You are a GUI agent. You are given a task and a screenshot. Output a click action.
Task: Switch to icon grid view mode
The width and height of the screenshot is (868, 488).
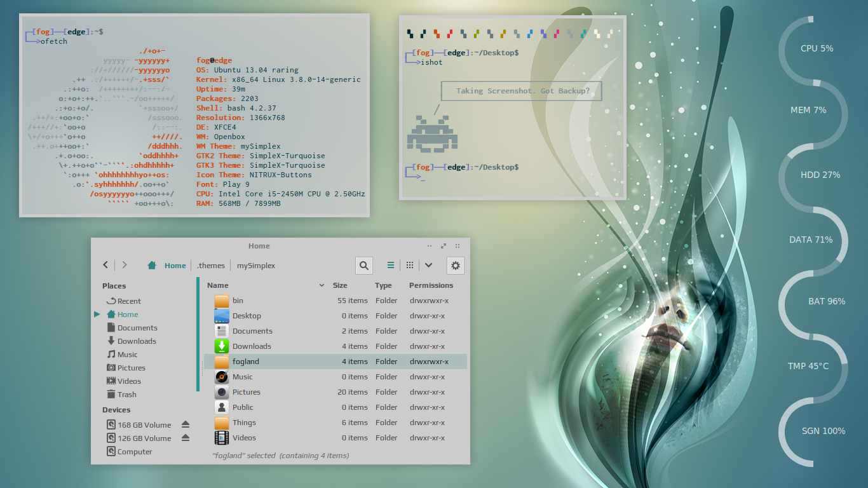pos(410,266)
